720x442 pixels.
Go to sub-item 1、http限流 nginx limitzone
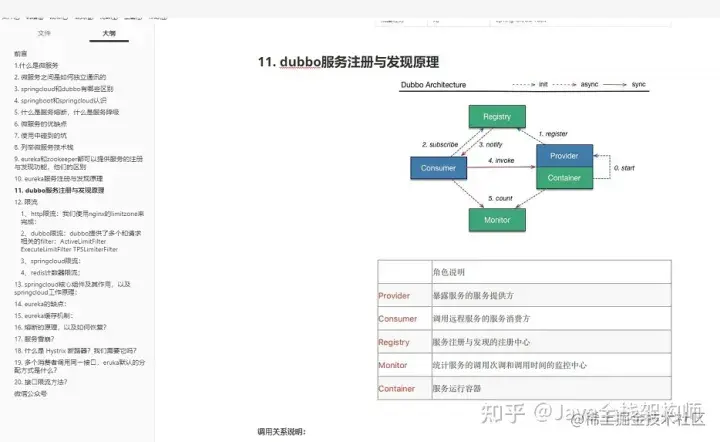coord(82,218)
